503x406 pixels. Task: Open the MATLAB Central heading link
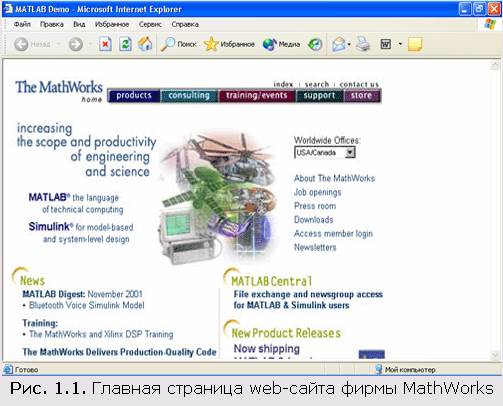[272, 281]
